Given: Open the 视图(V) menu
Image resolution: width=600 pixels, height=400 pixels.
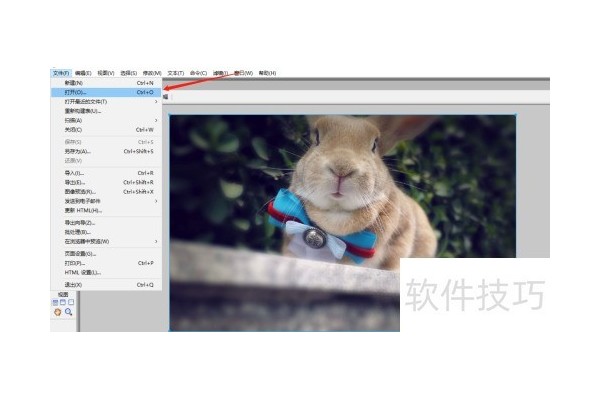Looking at the screenshot, I should [106, 73].
